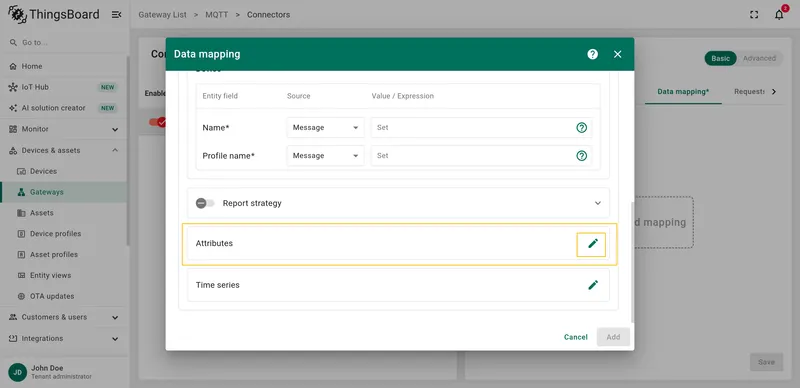The width and height of the screenshot is (800, 388).
Task: Select the Data mapping tab
Action: point(683,91)
